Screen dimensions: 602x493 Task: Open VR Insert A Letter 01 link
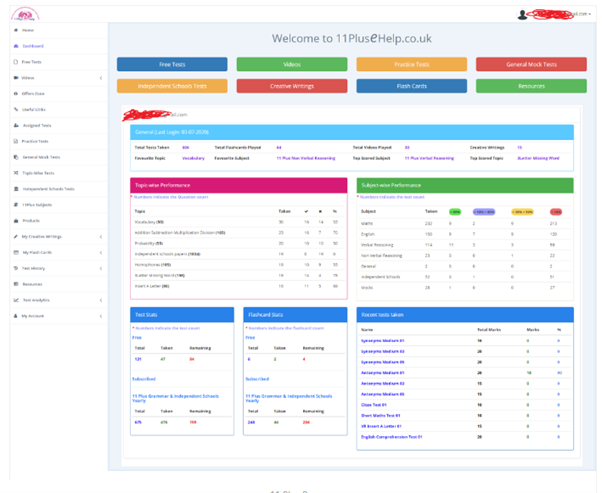[x=381, y=426]
